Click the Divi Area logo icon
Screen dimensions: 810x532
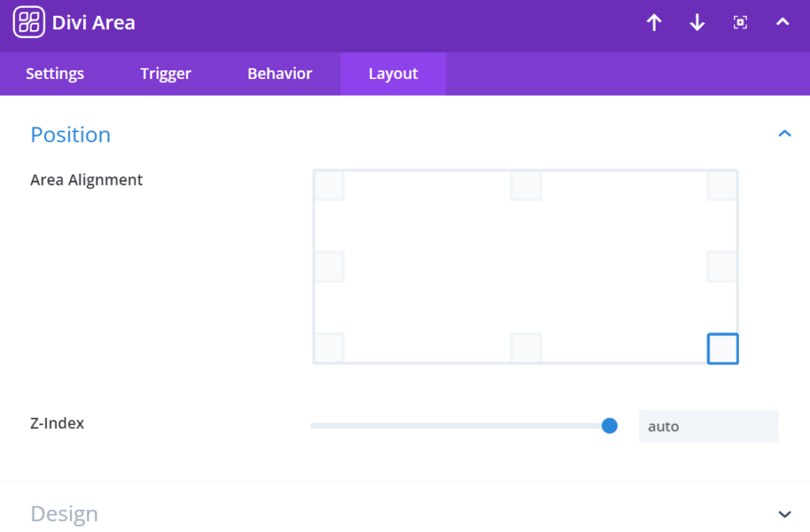[29, 22]
